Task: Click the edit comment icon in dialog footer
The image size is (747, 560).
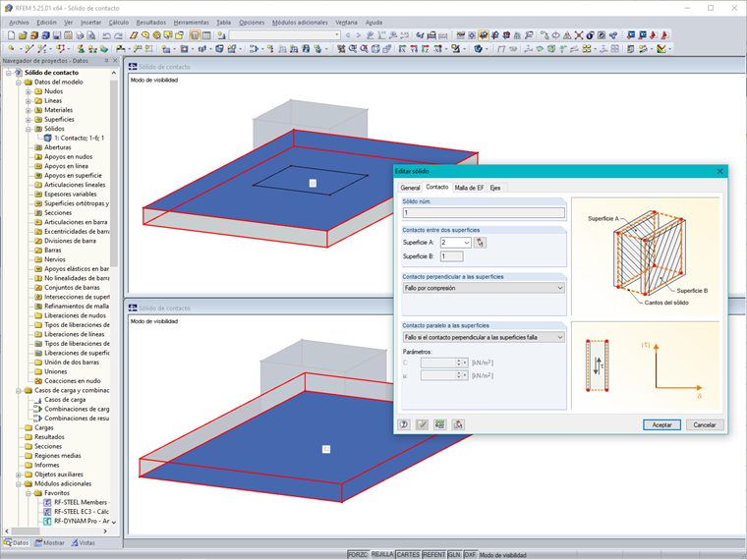Action: click(422, 424)
